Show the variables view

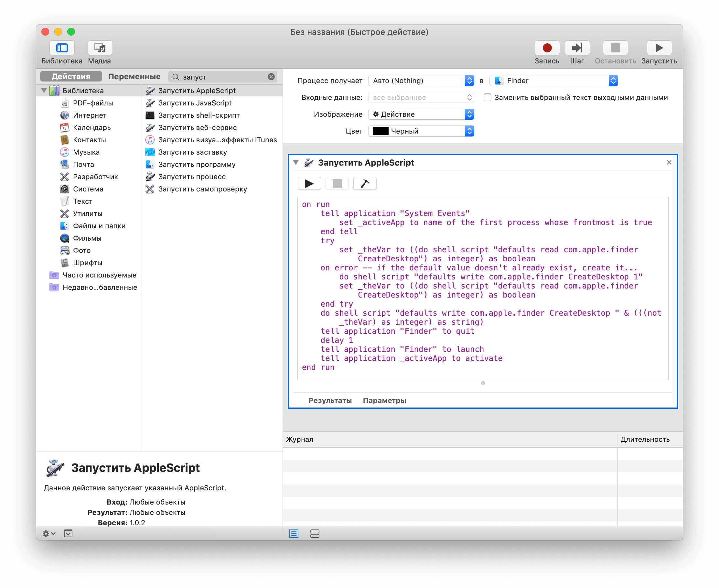pos(315,534)
